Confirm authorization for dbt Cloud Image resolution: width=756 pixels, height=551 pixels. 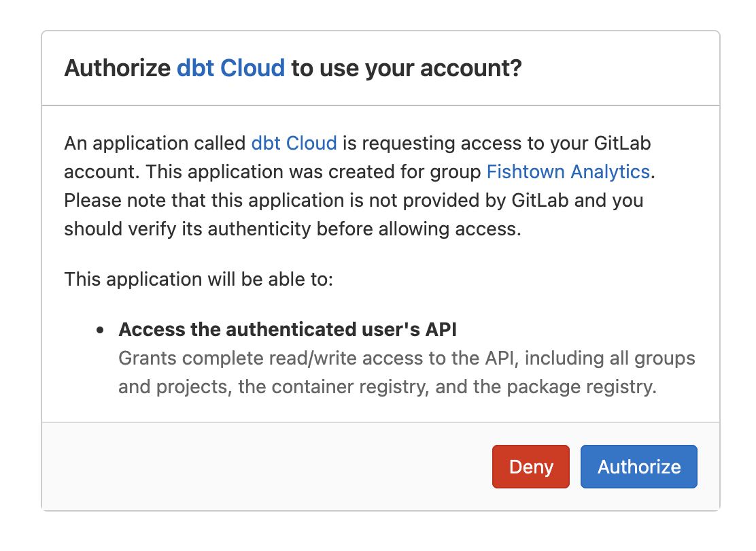pos(638,467)
